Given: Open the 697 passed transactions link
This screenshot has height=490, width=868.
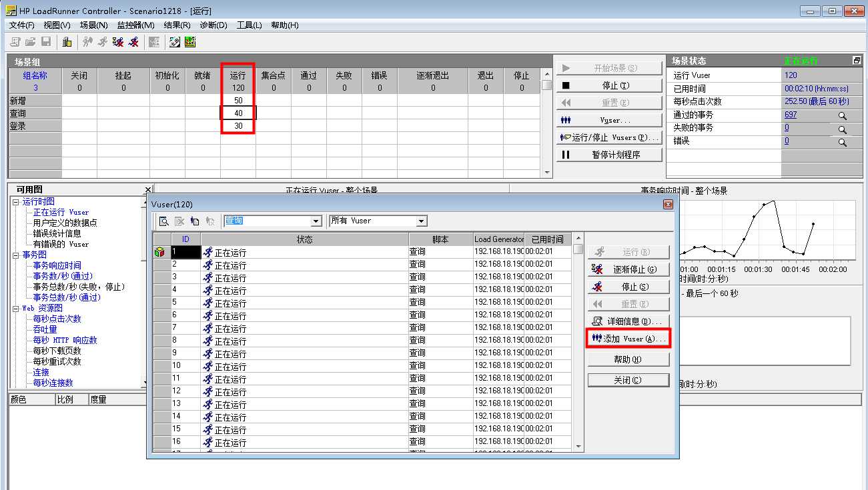Looking at the screenshot, I should click(x=791, y=115).
